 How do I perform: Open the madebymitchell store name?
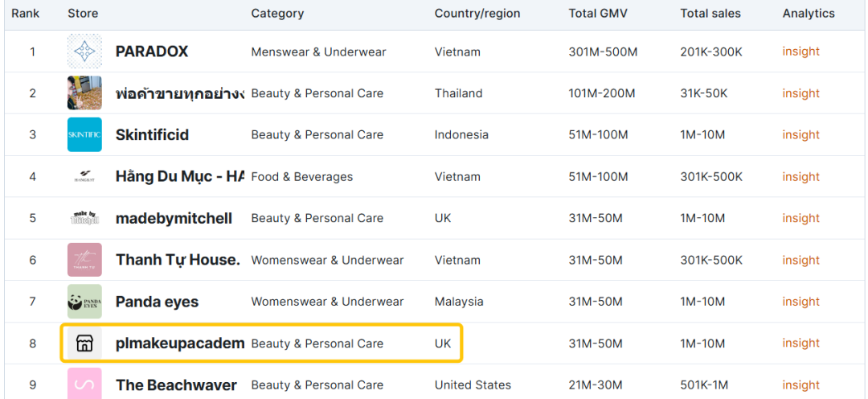pos(174,218)
